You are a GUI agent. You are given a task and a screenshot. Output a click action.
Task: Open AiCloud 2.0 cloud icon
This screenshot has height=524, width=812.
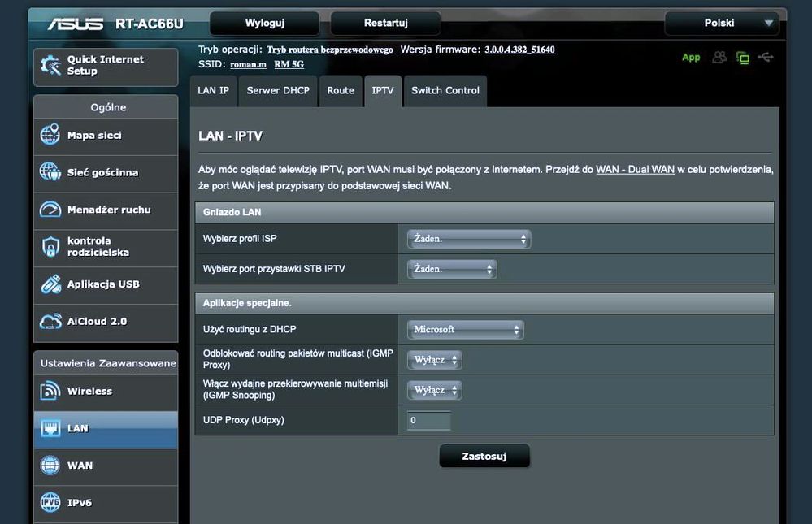click(50, 322)
